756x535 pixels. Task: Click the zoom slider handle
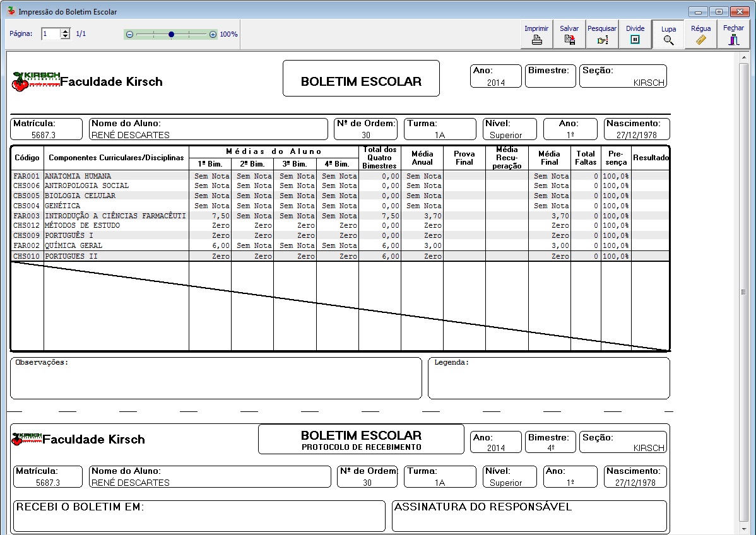(171, 34)
